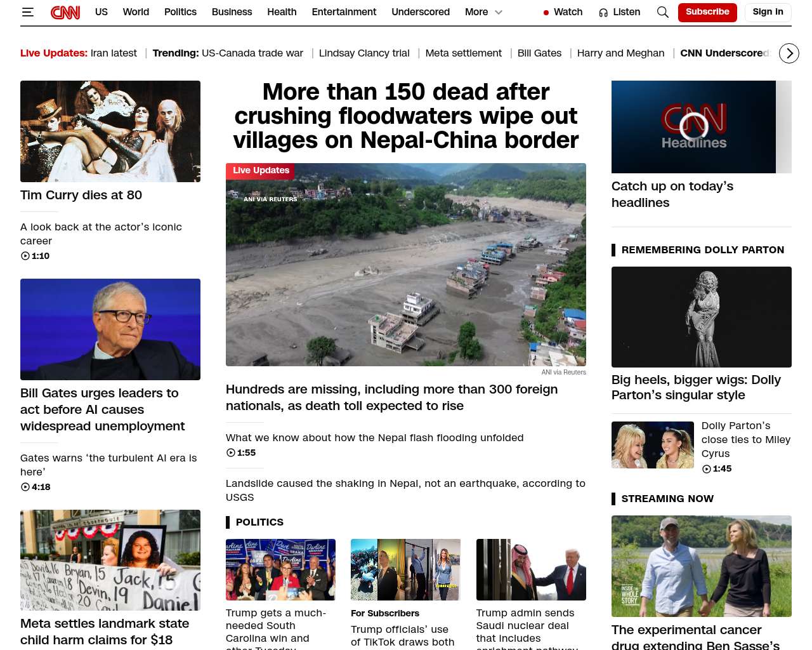This screenshot has width=812, height=650.
Task: Read Meta settles child harm claims story
Action: point(105,632)
